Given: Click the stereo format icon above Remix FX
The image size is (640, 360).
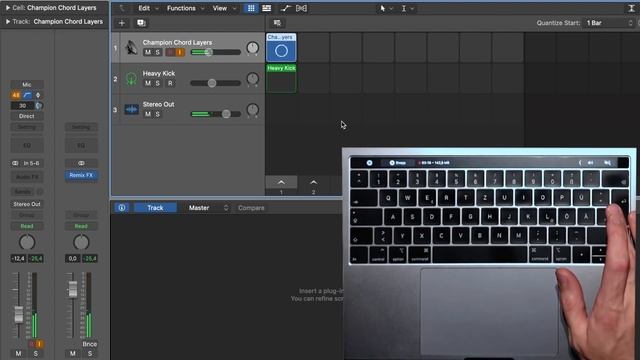Looking at the screenshot, I should click(x=81, y=163).
